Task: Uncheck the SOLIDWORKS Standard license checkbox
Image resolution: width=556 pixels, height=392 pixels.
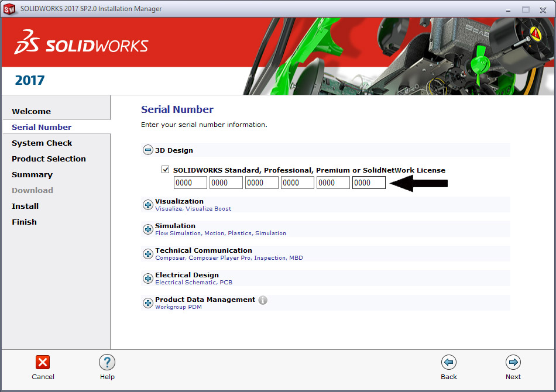Action: (x=165, y=170)
